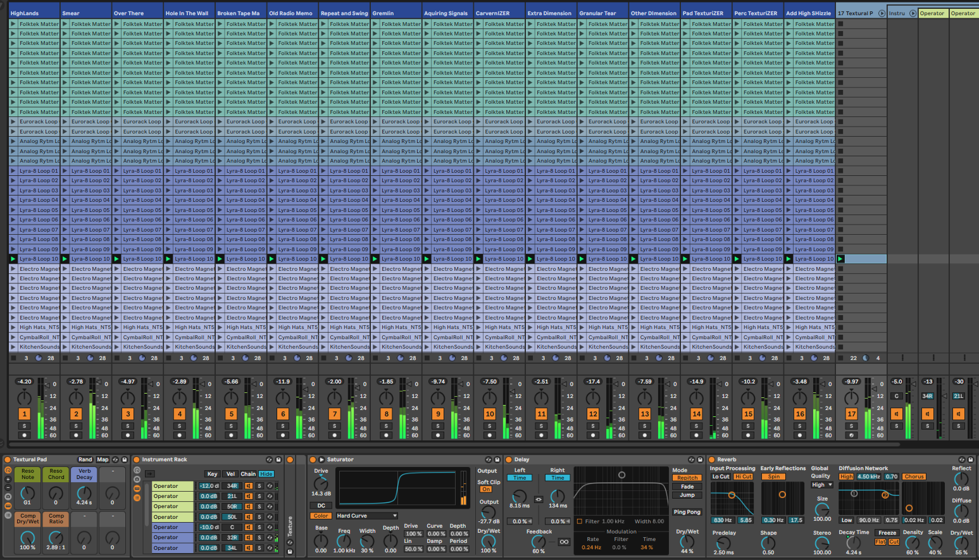Screen dimensions: 979x560
Task: Click the infinity feedback icon in the Delay
Action: (x=564, y=542)
